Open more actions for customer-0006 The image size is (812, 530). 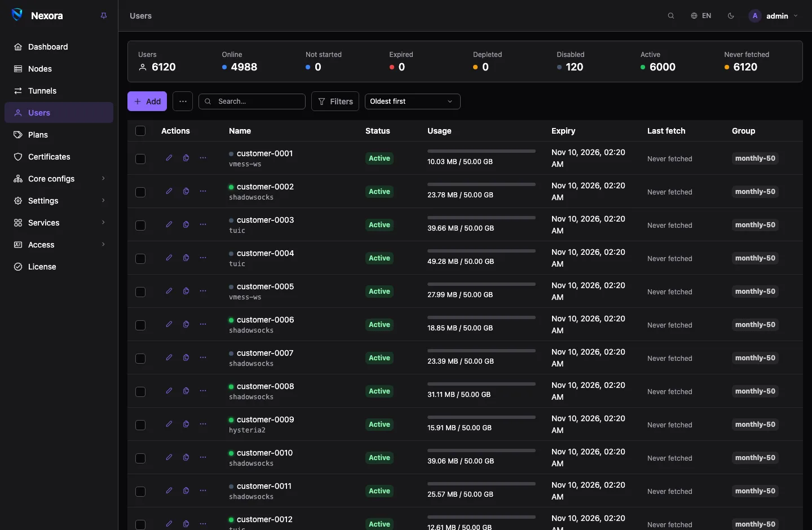pos(203,324)
